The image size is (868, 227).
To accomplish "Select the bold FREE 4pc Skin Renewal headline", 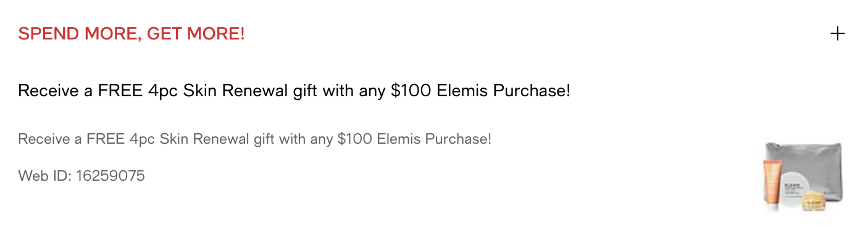I will (294, 91).
